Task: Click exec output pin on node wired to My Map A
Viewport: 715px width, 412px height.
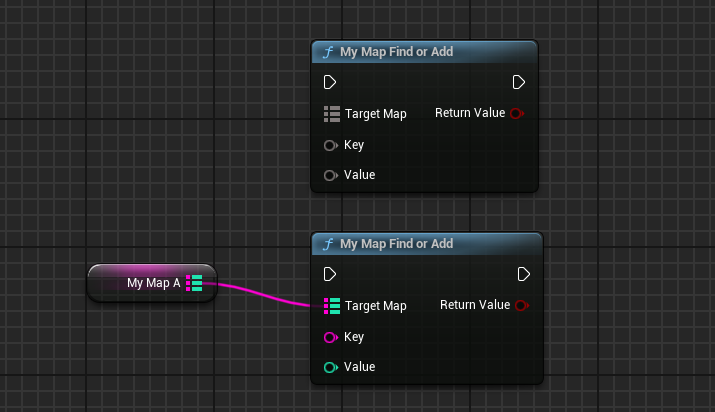Action: (x=523, y=274)
